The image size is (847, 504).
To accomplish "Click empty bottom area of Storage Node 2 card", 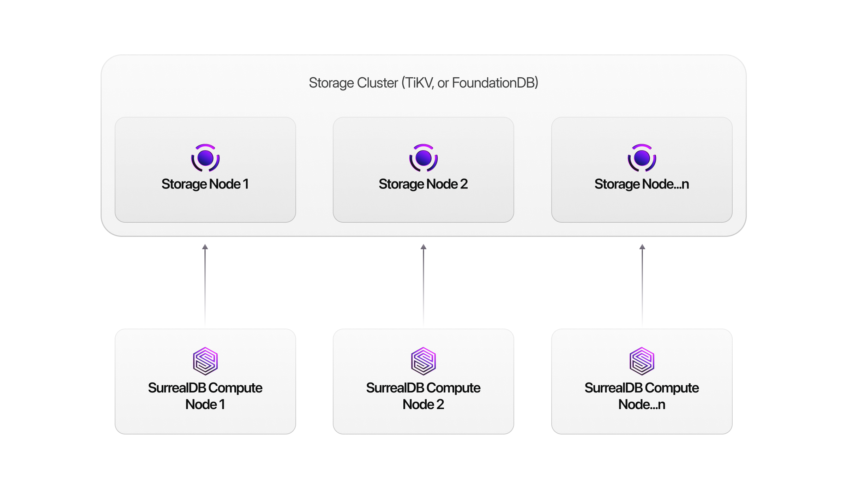I will pyautogui.click(x=423, y=208).
